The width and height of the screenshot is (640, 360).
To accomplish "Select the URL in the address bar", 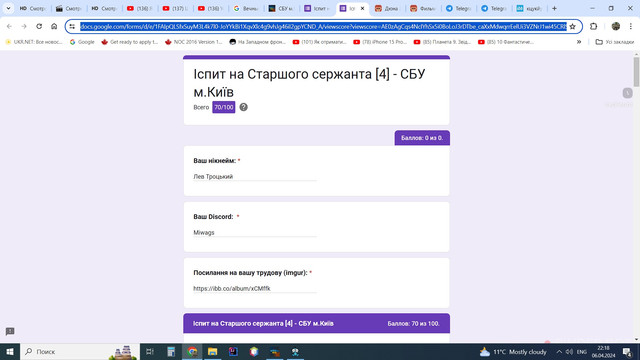I will pyautogui.click(x=323, y=27).
